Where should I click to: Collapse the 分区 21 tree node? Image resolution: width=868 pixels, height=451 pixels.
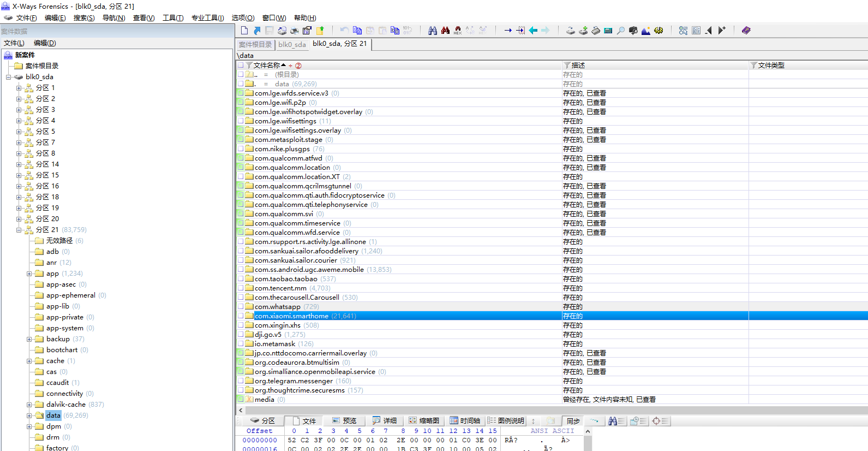[x=19, y=230]
